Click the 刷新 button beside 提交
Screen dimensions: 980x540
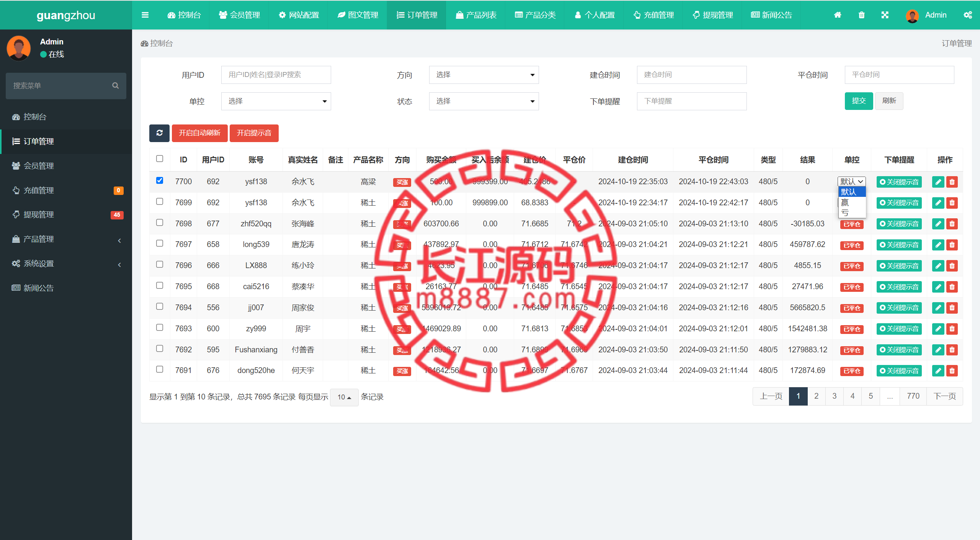(889, 101)
